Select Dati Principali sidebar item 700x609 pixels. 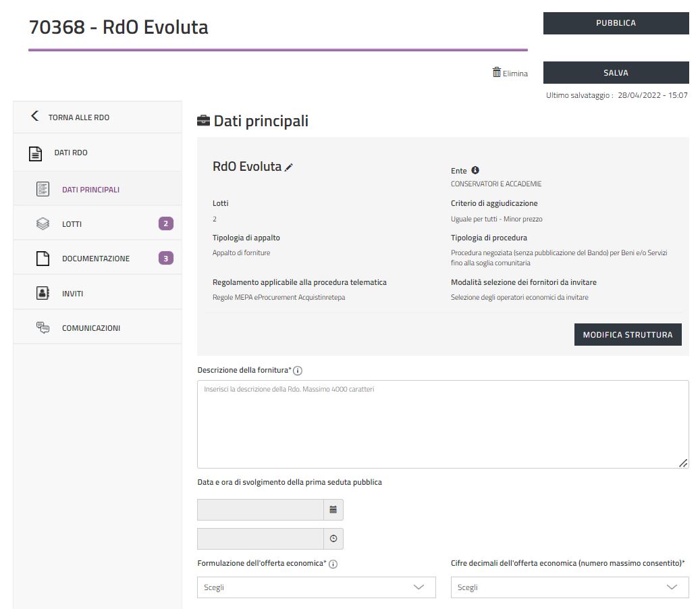[x=90, y=190]
